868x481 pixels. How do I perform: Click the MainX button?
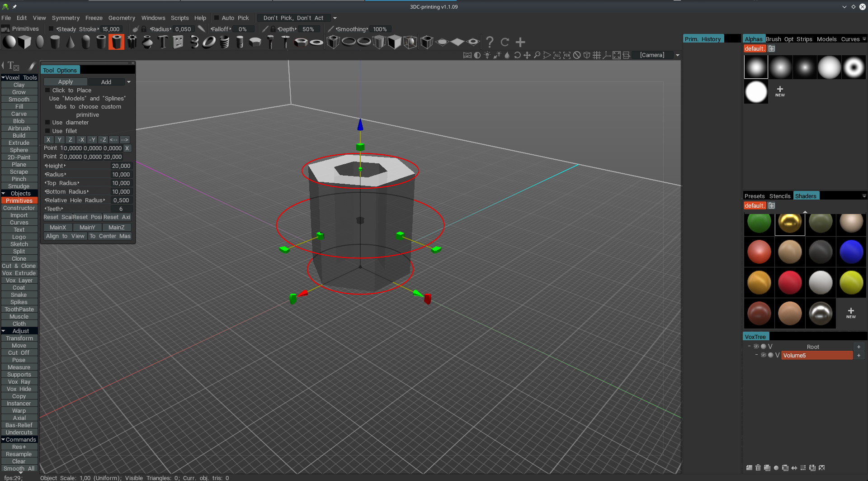tap(58, 228)
